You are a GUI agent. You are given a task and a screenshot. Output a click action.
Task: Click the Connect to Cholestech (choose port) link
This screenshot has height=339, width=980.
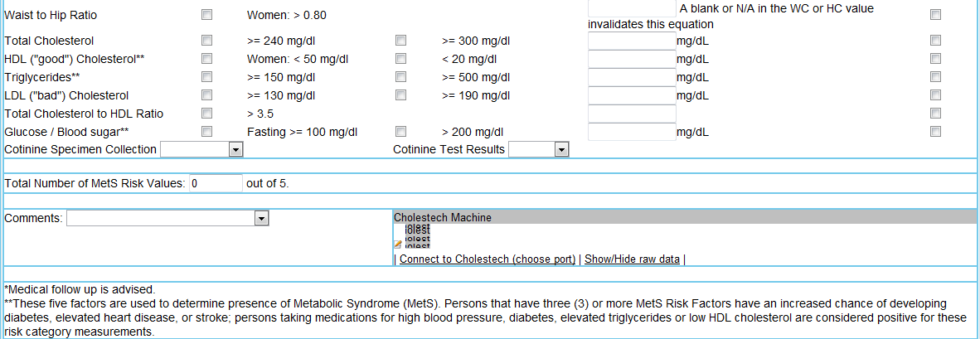pos(488,259)
